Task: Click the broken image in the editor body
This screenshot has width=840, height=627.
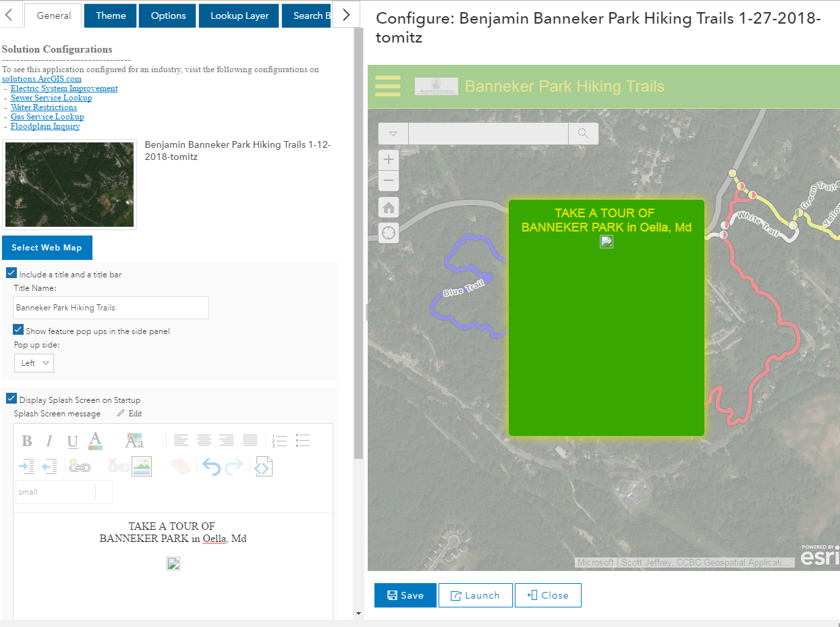Action: click(173, 564)
